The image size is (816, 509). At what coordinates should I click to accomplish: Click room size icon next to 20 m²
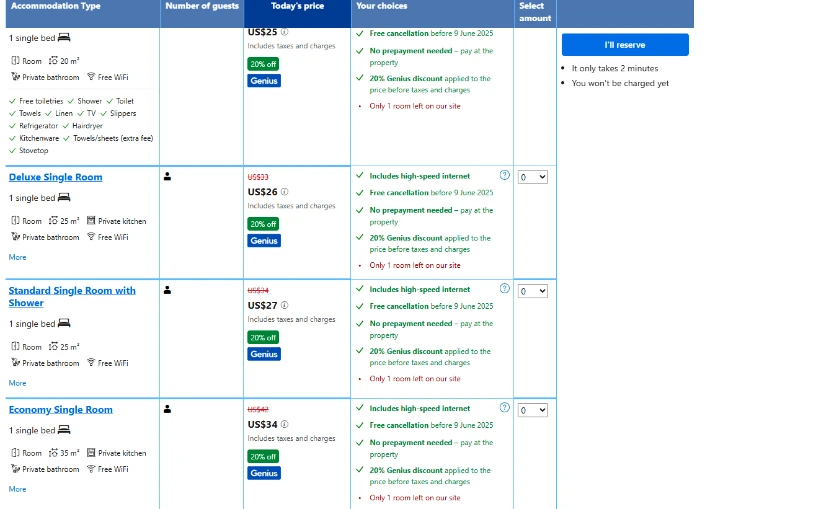pyautogui.click(x=53, y=61)
